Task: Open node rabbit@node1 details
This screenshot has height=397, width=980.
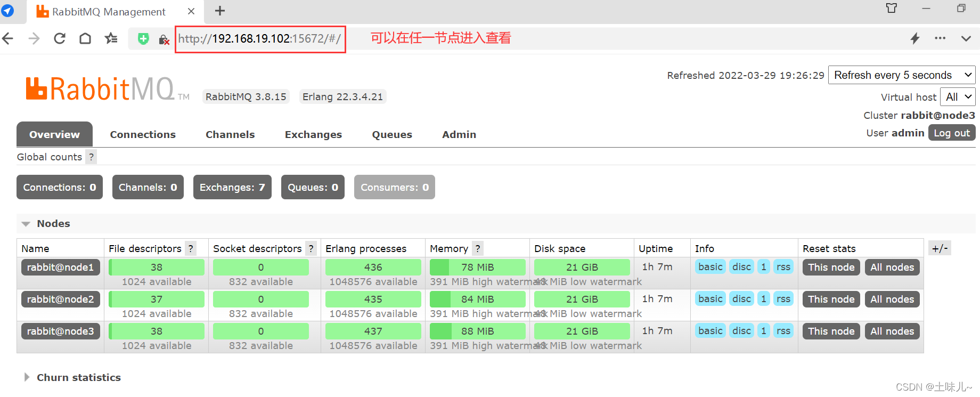Action: tap(60, 267)
